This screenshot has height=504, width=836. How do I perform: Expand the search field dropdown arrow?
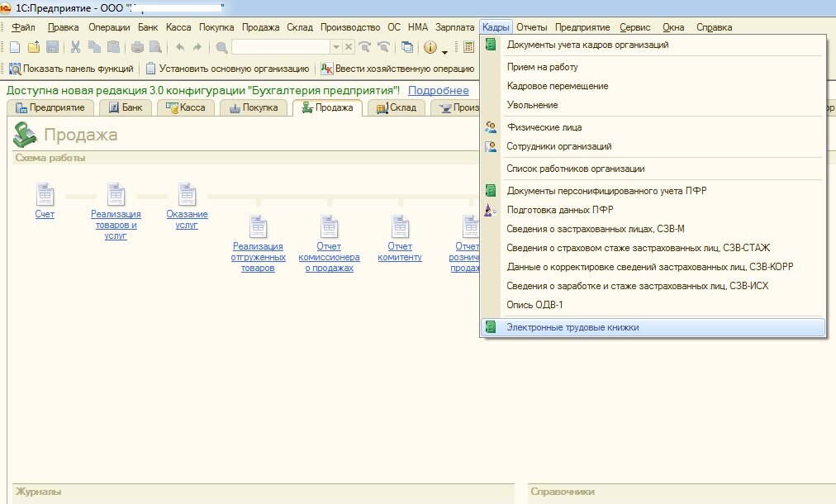click(x=336, y=47)
